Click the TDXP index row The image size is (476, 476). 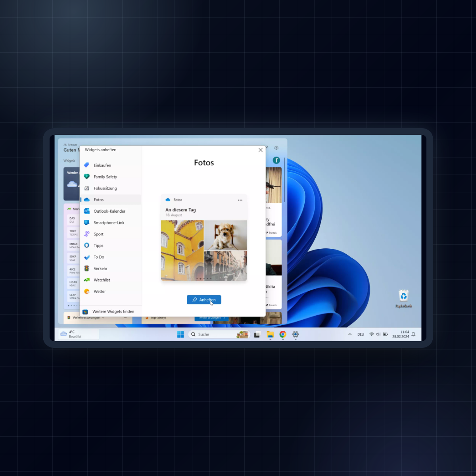click(73, 233)
